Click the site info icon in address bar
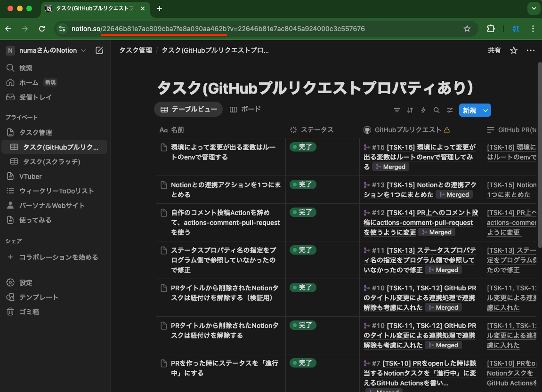The width and height of the screenshot is (542, 392). [62, 29]
